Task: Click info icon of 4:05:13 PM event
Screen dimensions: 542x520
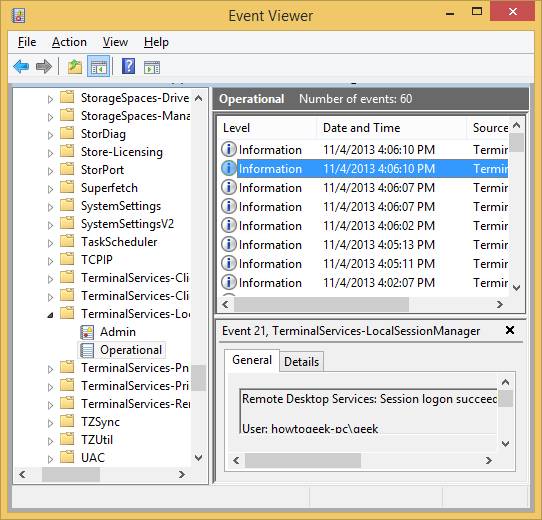Action: click(228, 244)
